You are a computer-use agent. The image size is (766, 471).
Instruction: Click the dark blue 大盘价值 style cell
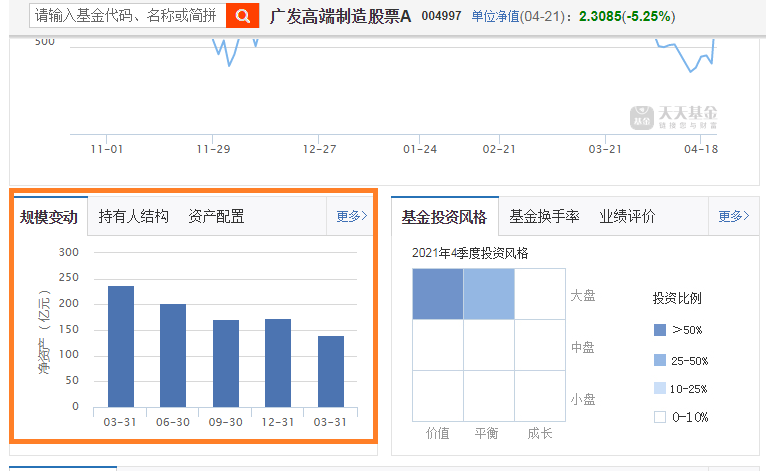coord(437,295)
